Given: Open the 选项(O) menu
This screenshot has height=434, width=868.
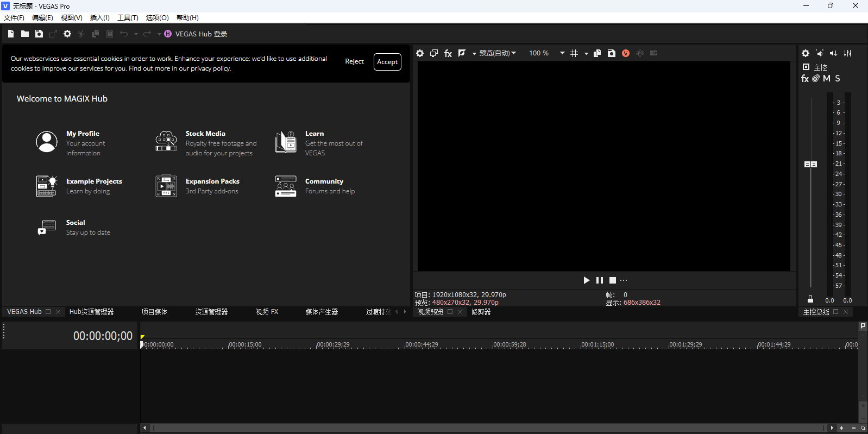Looking at the screenshot, I should (158, 18).
